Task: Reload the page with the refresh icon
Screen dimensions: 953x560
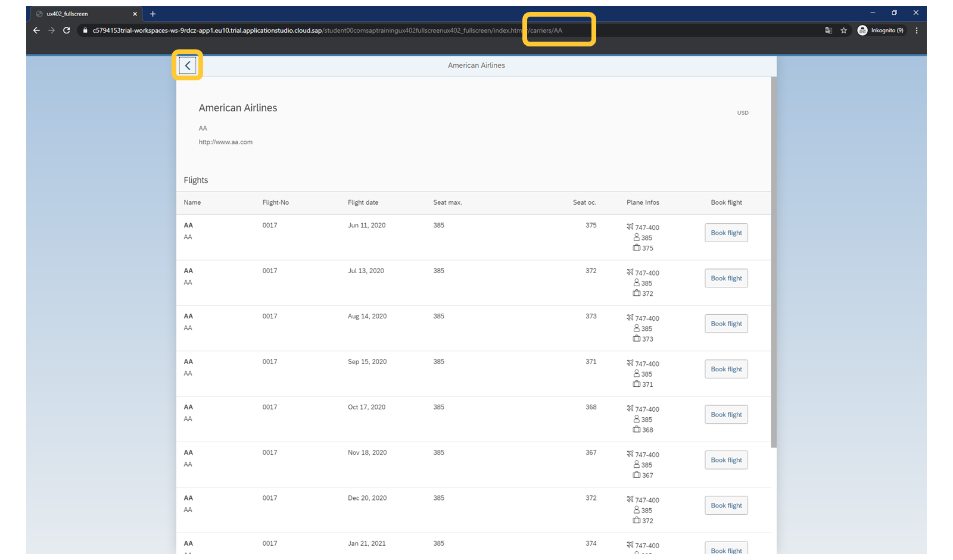Action: coord(67,30)
